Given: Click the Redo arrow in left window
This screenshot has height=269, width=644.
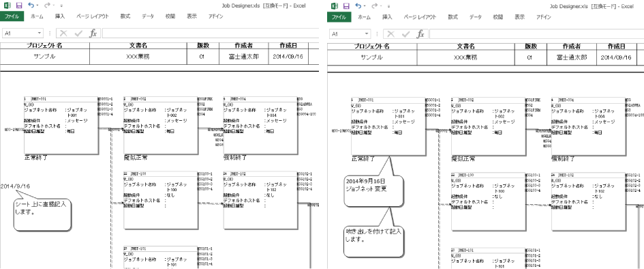Looking at the screenshot, I should click(x=47, y=5).
